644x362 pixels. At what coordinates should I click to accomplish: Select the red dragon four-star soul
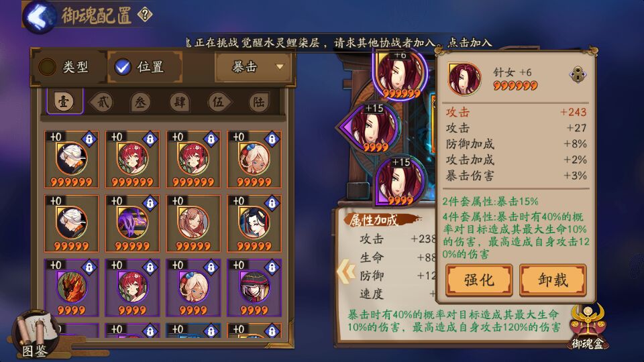coord(72,288)
